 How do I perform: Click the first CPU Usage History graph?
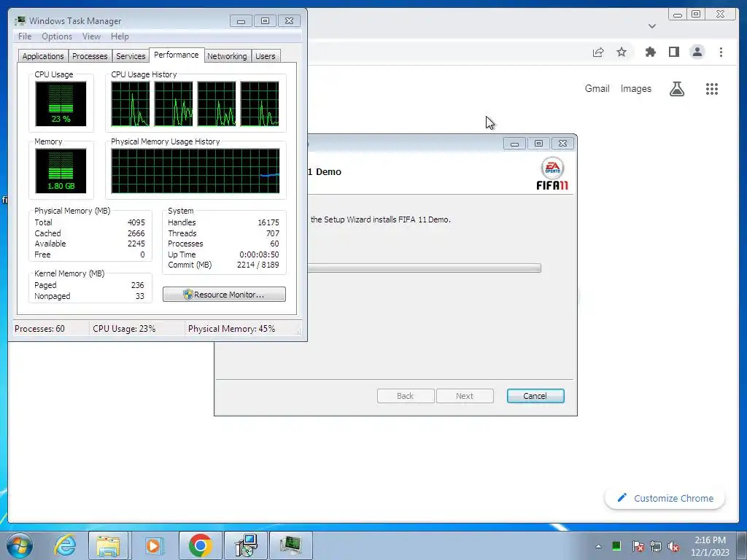(x=131, y=104)
